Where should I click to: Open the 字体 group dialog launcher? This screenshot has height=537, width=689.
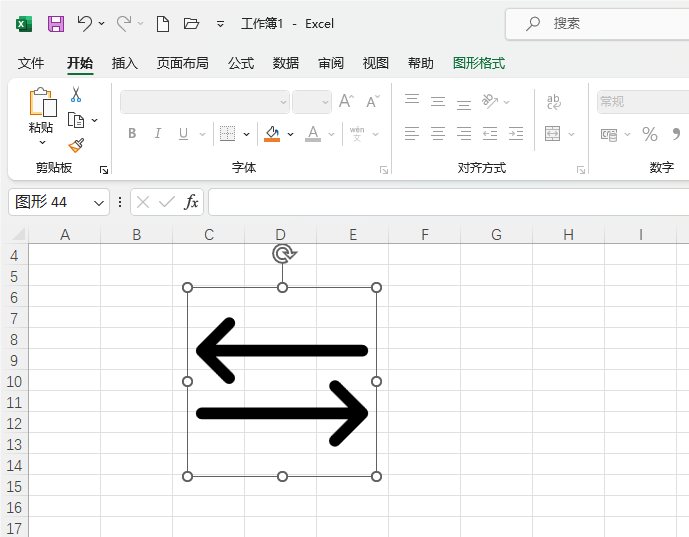[x=384, y=170]
